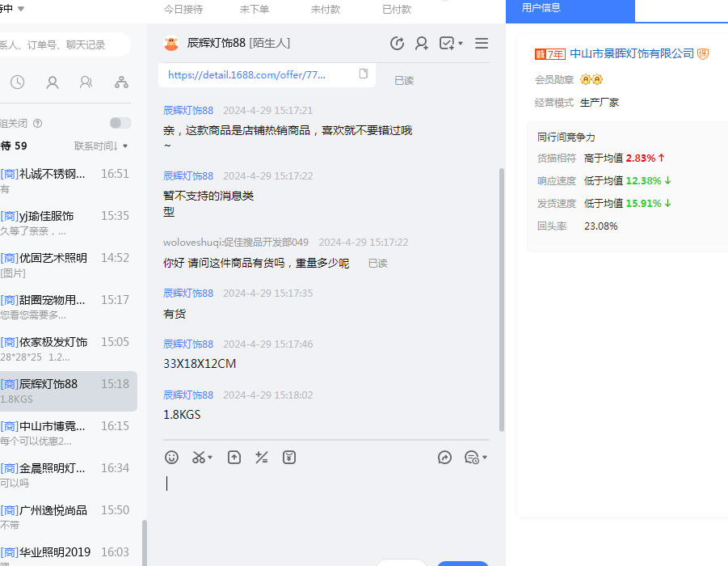Click the scissors screenshot tool icon

tap(199, 458)
